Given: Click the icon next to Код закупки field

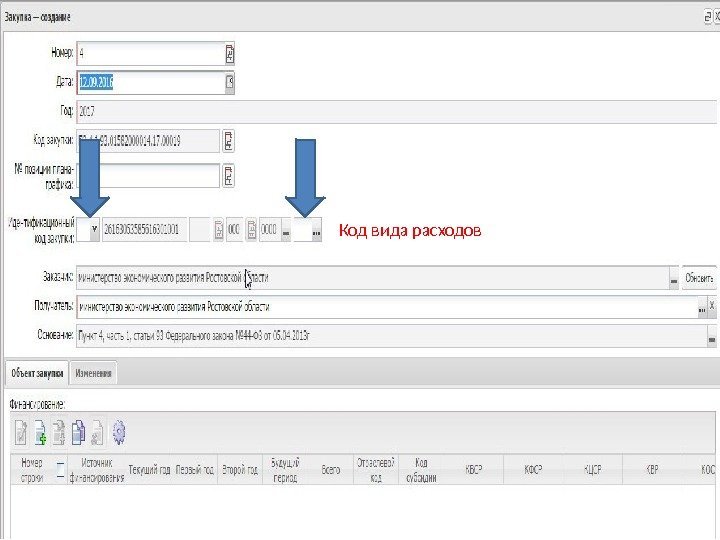Looking at the screenshot, I should click(229, 141).
